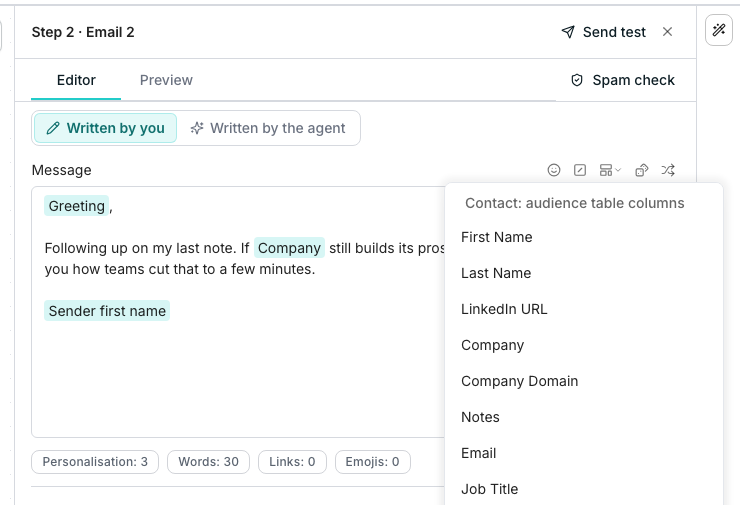Click the Send test label
The width and height of the screenshot is (740, 505).
pos(614,32)
